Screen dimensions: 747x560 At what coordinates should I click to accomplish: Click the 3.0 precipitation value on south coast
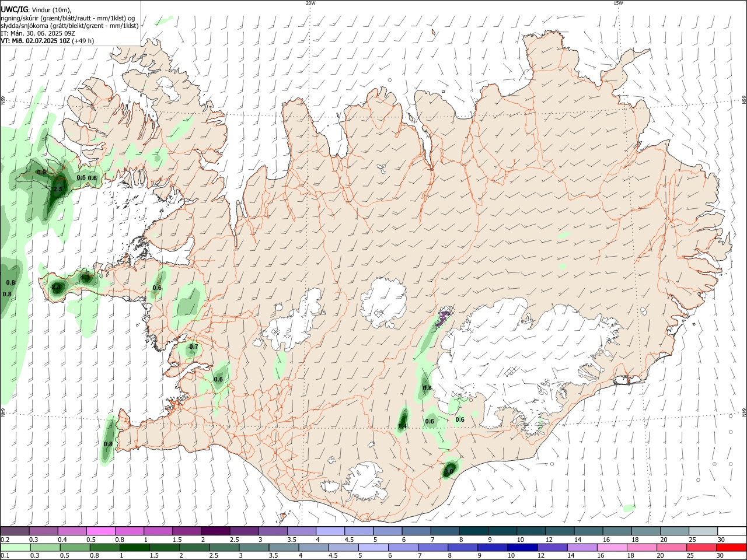449,471
